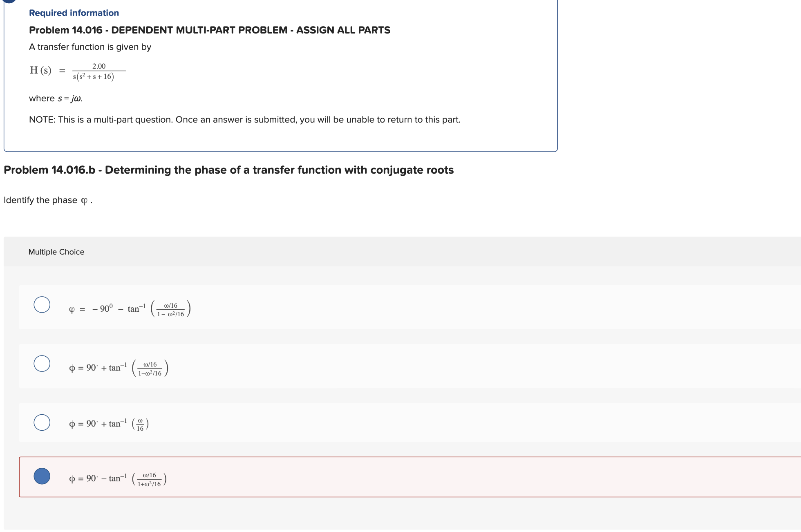Select the first phase option with −90°
Image resolution: width=801 pixels, height=532 pixels.
coord(42,304)
